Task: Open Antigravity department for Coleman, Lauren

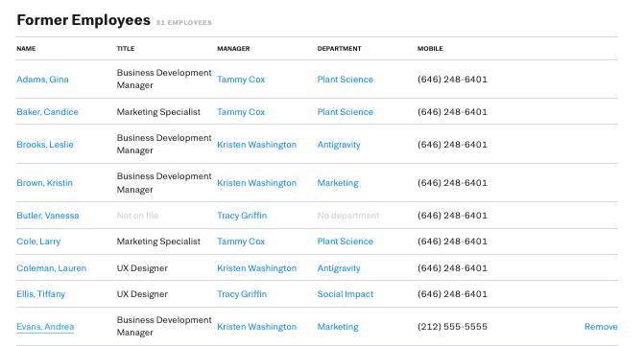Action: click(339, 268)
